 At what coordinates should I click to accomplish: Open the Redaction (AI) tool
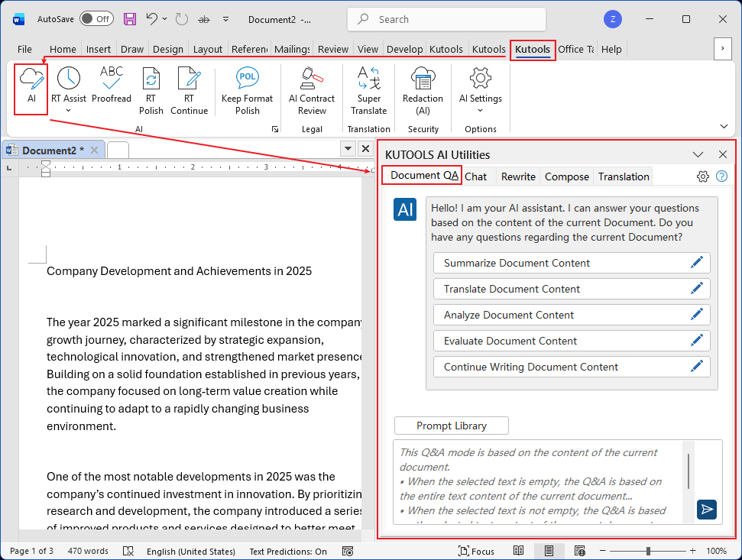[x=423, y=86]
